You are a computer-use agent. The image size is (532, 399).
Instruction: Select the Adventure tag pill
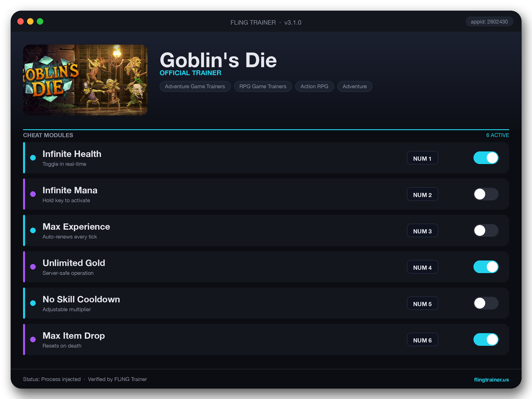[x=355, y=86]
